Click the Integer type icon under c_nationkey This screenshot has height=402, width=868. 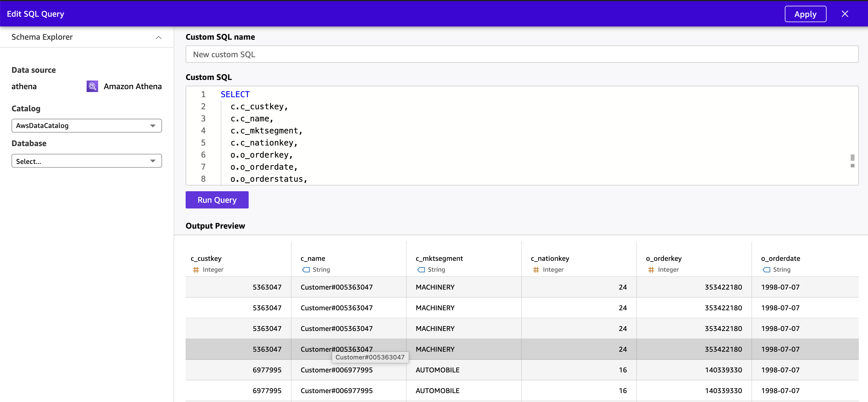[536, 269]
